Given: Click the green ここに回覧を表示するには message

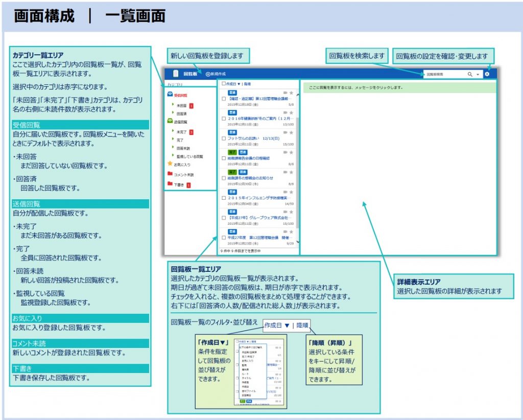Looking at the screenshot, I should [x=399, y=87].
